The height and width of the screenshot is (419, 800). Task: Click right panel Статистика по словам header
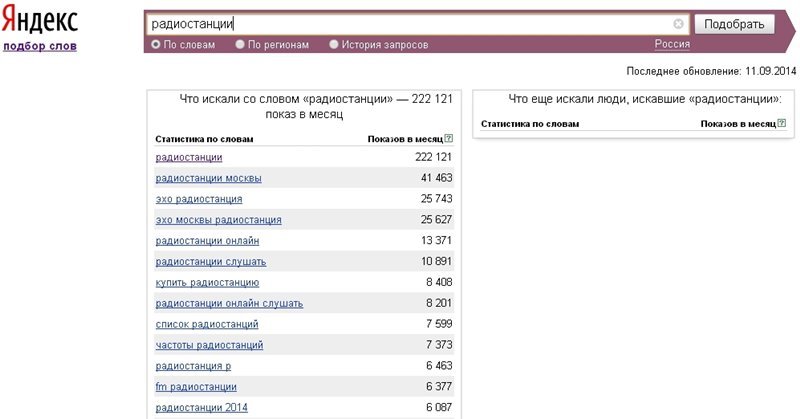click(x=530, y=124)
